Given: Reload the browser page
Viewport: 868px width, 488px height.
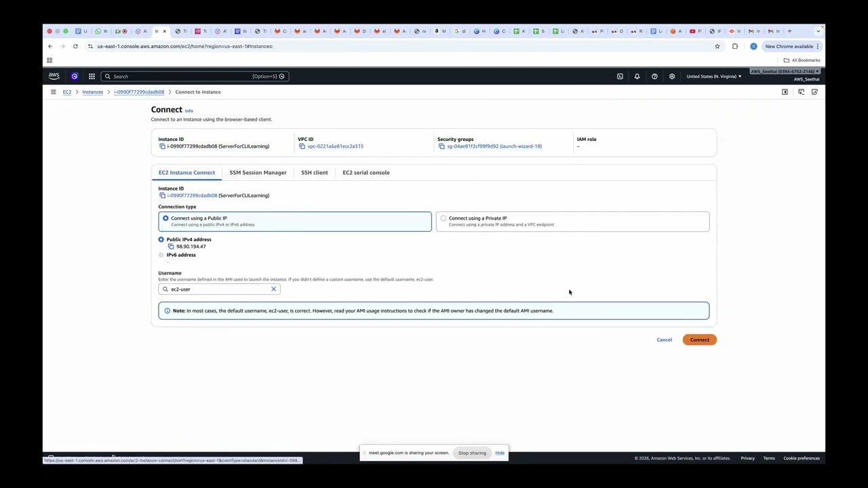Looking at the screenshot, I should tap(75, 46).
